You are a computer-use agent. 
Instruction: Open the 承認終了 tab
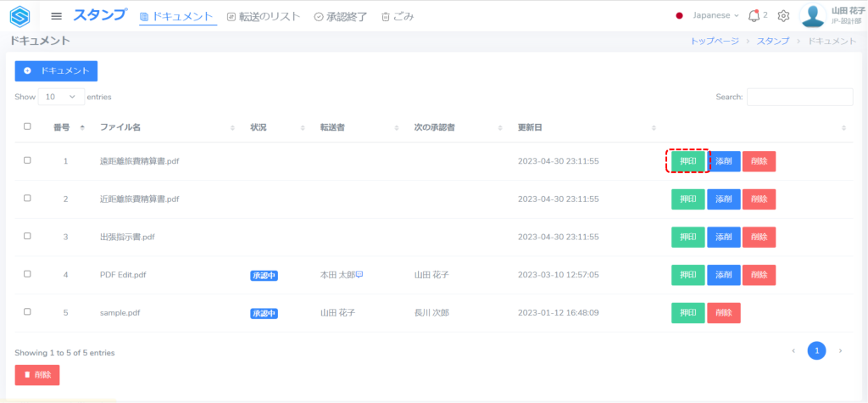coord(340,16)
